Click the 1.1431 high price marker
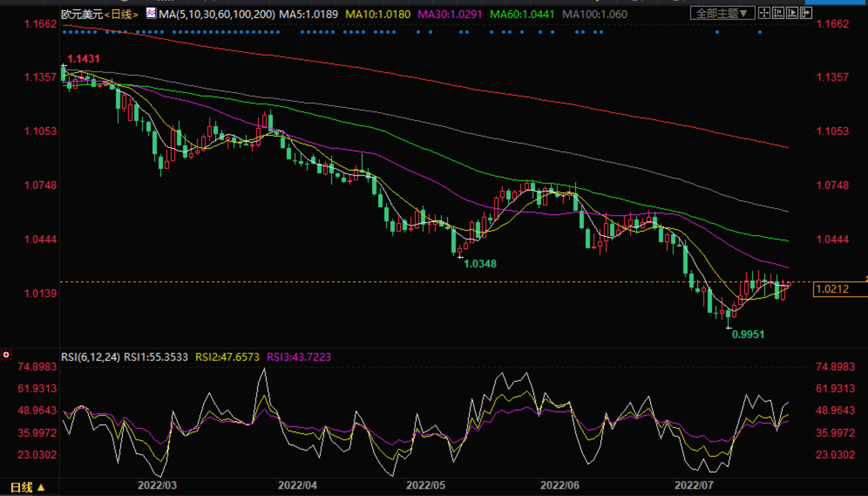Viewport: 868px width, 496px height. 83,59
